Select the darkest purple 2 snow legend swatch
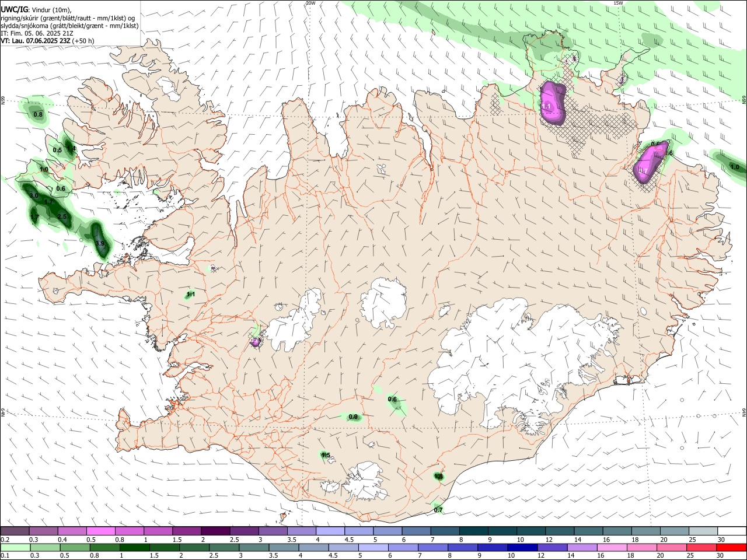Viewport: 747px width, 560px height. (215, 531)
